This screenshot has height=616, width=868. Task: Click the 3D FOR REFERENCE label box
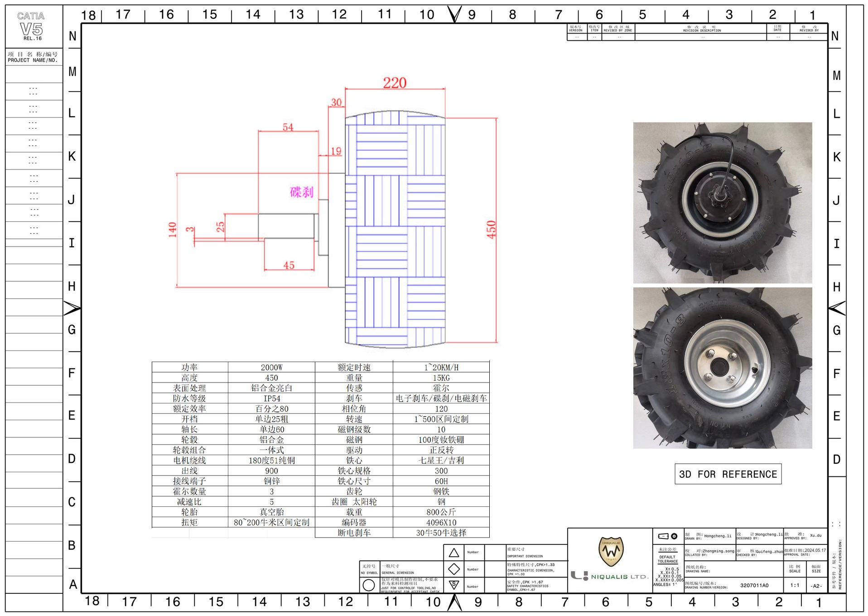coord(728,474)
